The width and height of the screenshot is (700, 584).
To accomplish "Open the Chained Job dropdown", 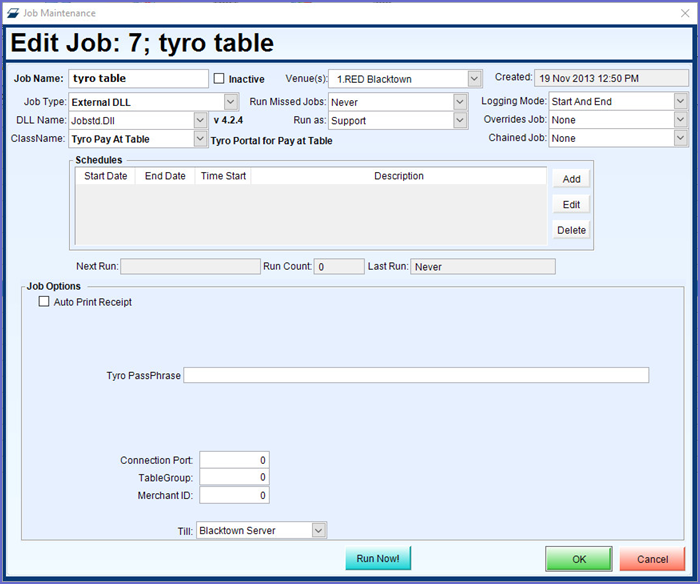I will pyautogui.click(x=680, y=139).
